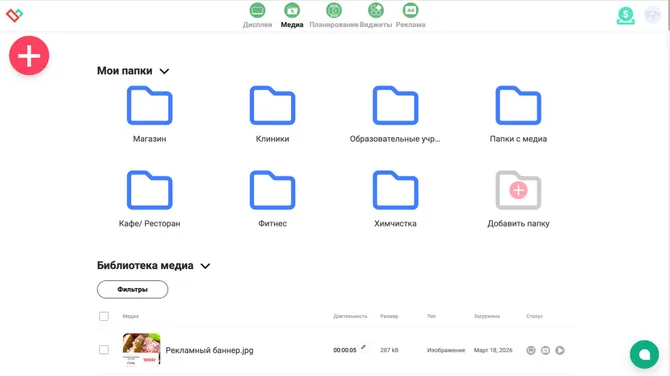Click the Изображение type cell
This screenshot has width=670, height=376.
[446, 350]
